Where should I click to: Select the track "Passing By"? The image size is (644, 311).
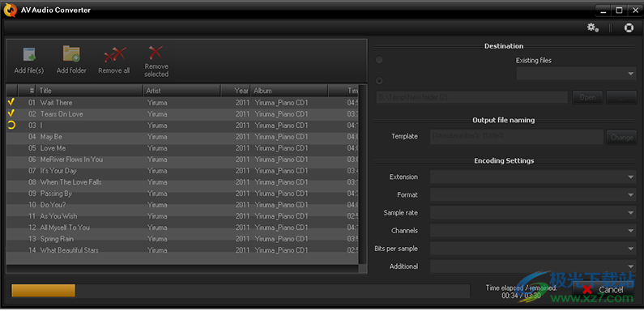[182, 193]
